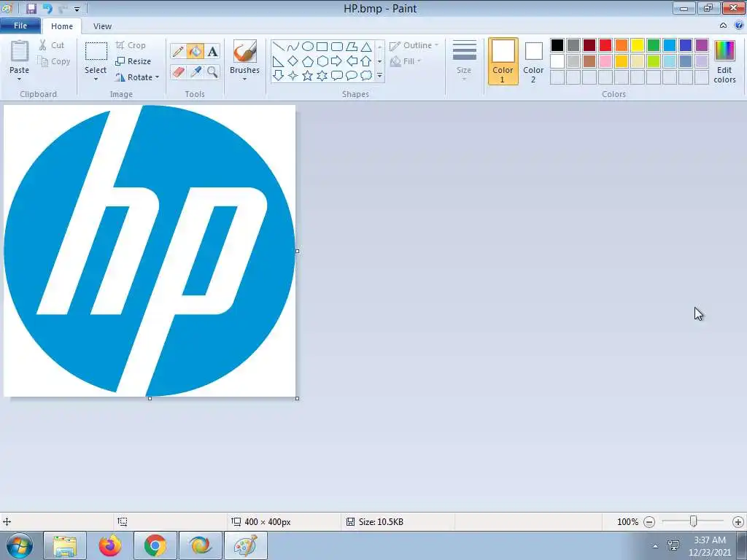
Task: Choose the Left arrow shape
Action: pyautogui.click(x=352, y=61)
